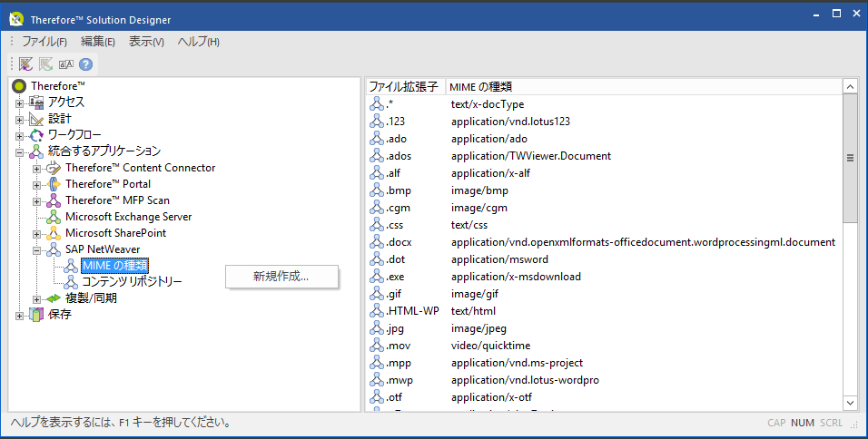Viewport: 868px width, 439px height.
Task: Click the ワークフロー cycle icon
Action: [36, 135]
